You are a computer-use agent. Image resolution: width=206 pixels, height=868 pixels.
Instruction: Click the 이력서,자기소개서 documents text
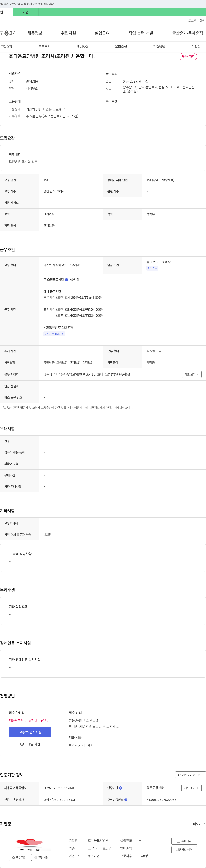(x=81, y=745)
